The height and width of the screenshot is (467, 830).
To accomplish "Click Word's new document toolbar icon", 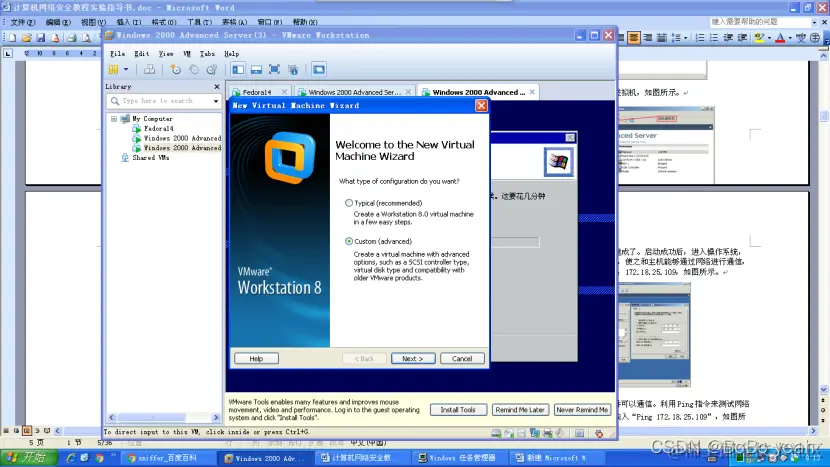I will (x=13, y=38).
